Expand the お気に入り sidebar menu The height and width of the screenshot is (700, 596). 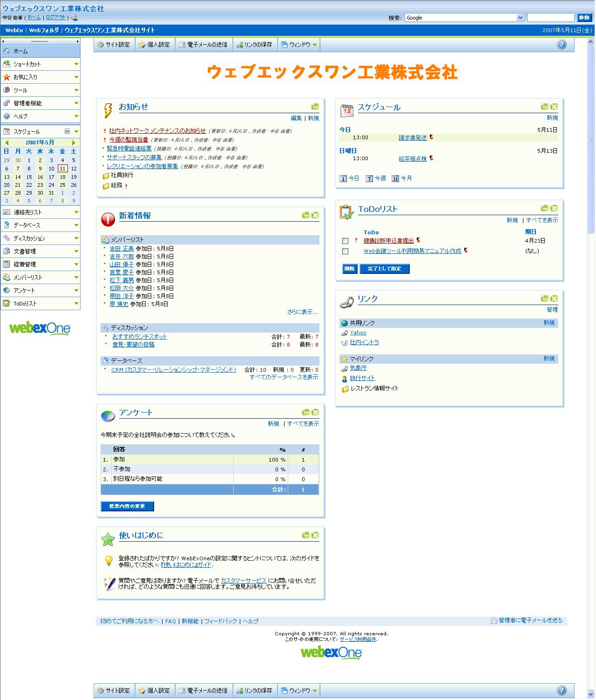[76, 77]
